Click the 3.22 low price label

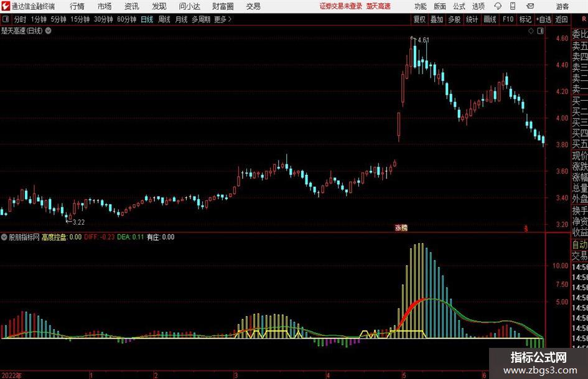(x=78, y=222)
